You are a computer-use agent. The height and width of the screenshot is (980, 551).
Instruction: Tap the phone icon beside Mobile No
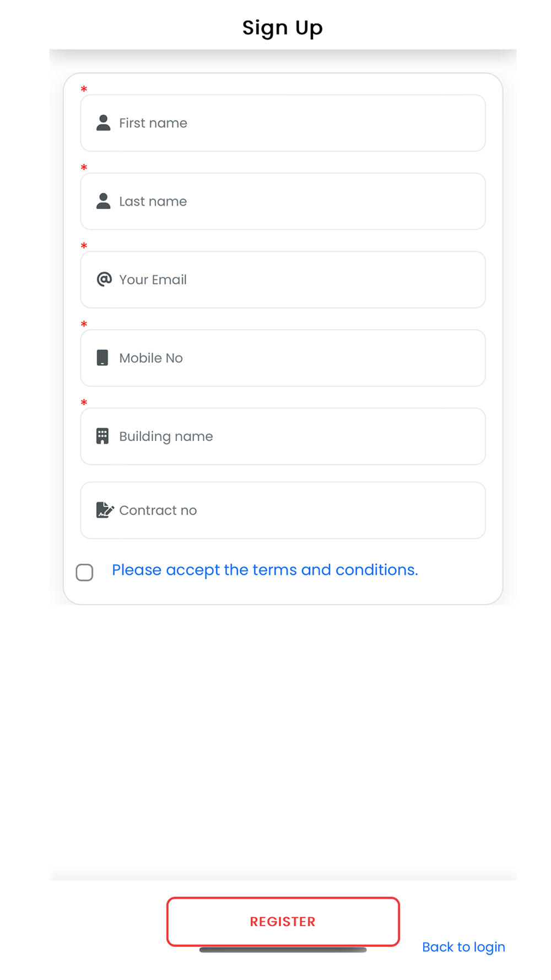102,358
